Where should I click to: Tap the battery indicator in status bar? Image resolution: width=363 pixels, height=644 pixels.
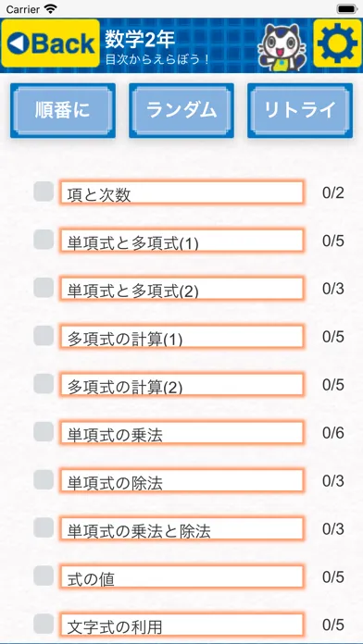346,9
